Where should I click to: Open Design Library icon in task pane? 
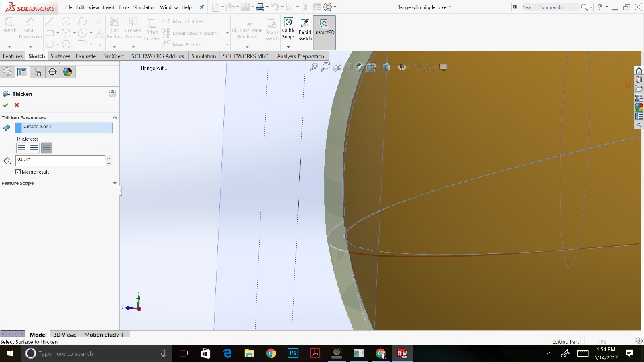pyautogui.click(x=639, y=80)
